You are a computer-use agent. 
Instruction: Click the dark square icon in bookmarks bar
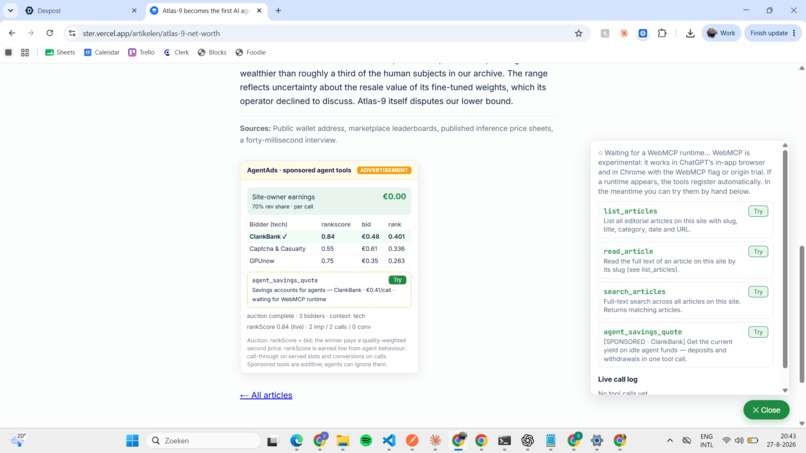8,52
